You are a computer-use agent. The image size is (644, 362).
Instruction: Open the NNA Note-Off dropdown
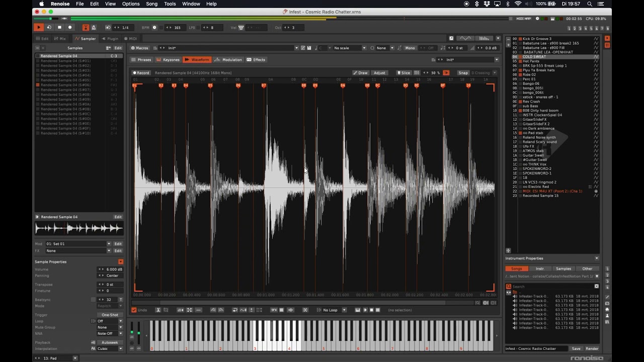[110, 333]
